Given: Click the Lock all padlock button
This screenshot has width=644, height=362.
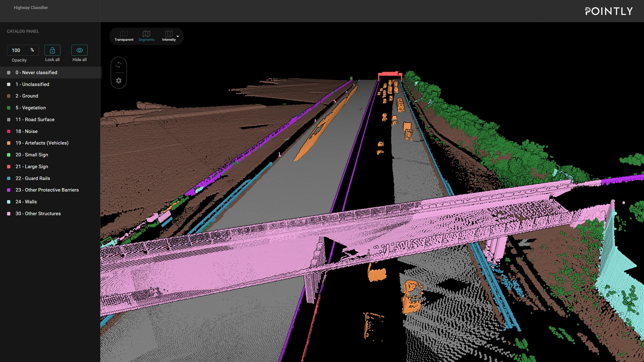Looking at the screenshot, I should point(52,50).
